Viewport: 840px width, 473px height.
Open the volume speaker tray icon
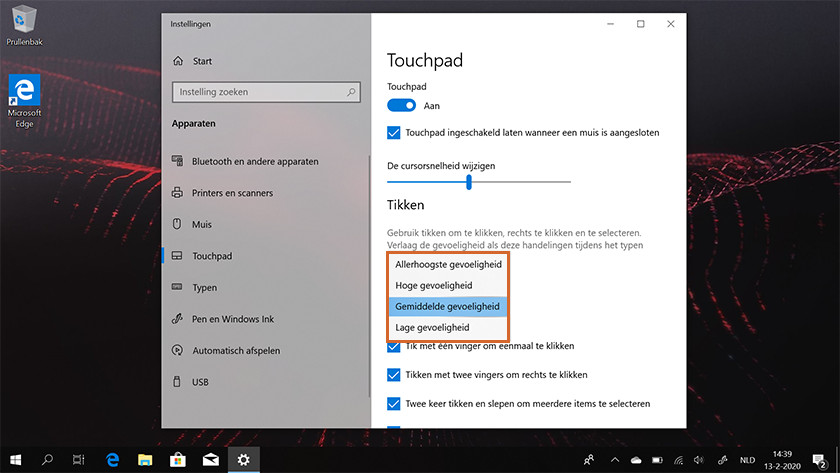tap(699, 460)
